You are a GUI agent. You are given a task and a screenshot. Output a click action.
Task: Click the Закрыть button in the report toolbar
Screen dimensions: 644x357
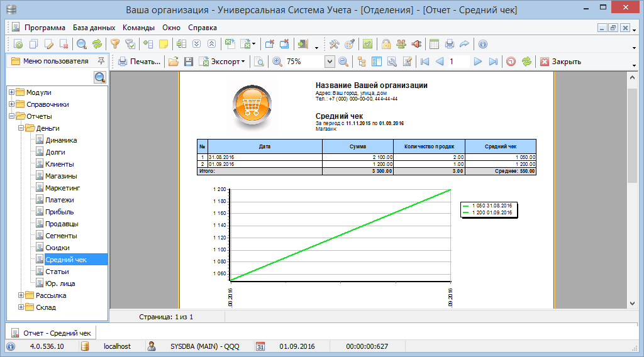[560, 62]
